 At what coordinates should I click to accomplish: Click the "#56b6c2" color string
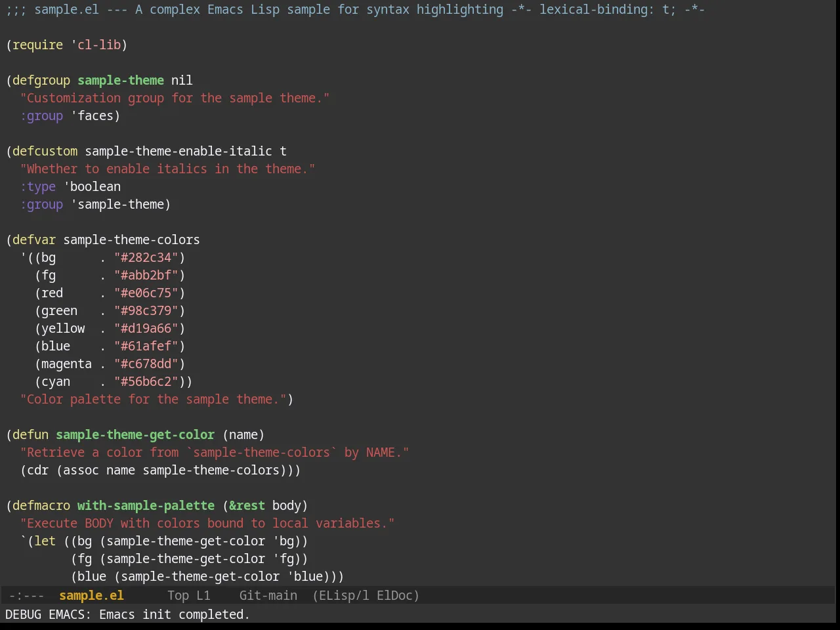(x=146, y=381)
